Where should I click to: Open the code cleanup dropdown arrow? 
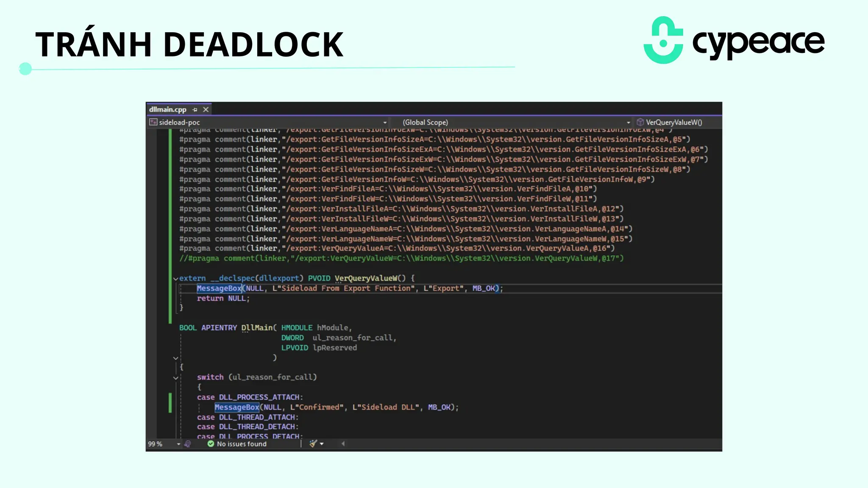coord(322,444)
